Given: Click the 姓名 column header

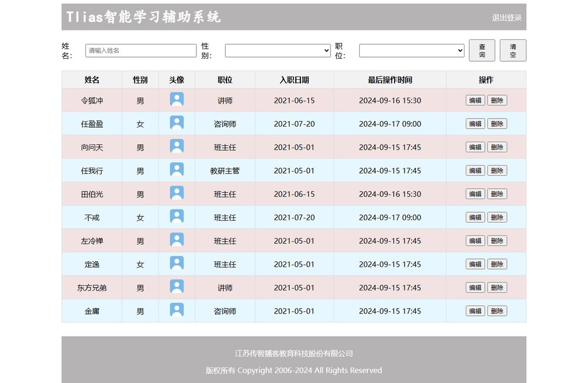Looking at the screenshot, I should [92, 80].
